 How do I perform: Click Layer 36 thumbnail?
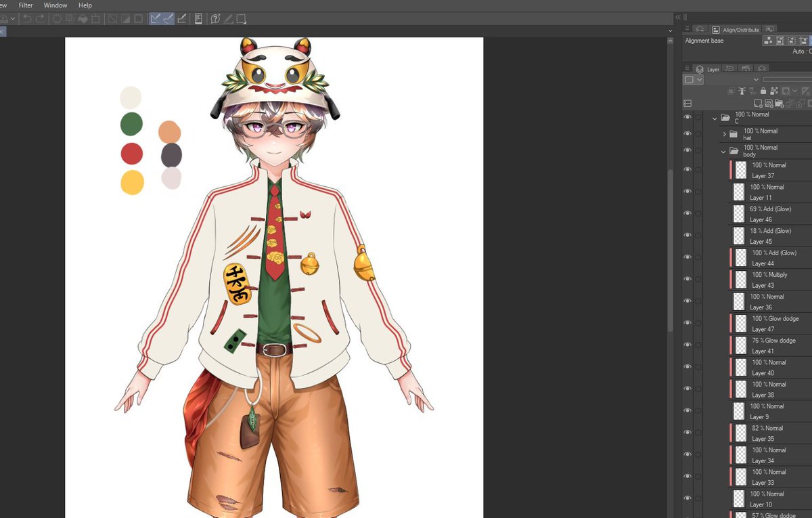tap(739, 302)
